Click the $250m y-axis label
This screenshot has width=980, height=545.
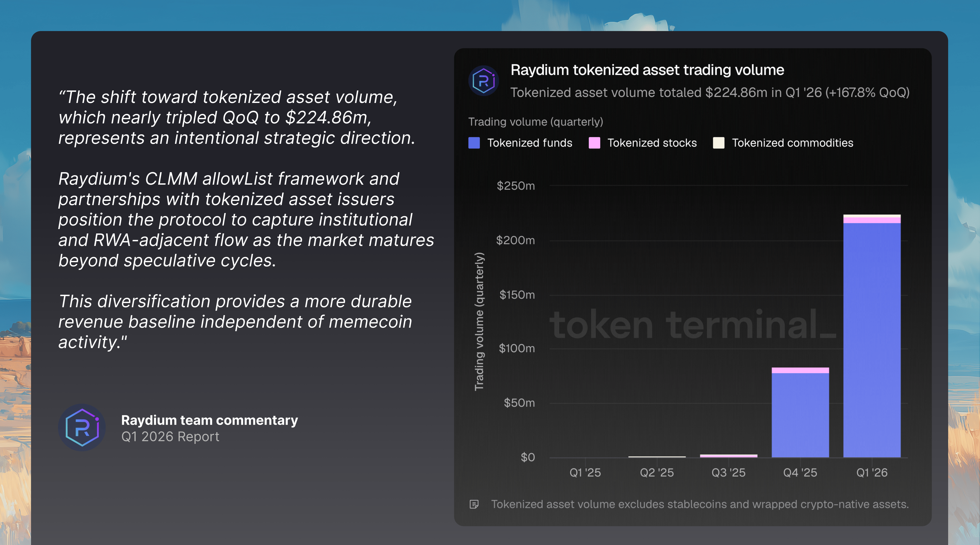[516, 186]
